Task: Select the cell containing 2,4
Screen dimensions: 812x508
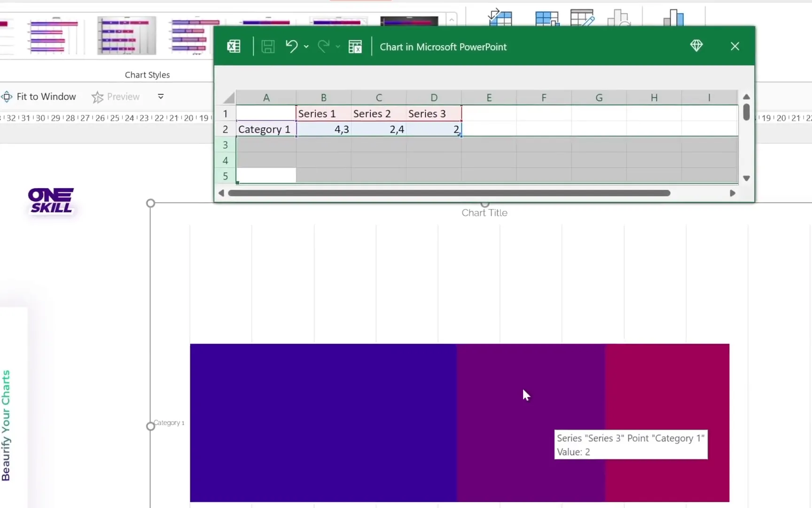Action: 379,129
